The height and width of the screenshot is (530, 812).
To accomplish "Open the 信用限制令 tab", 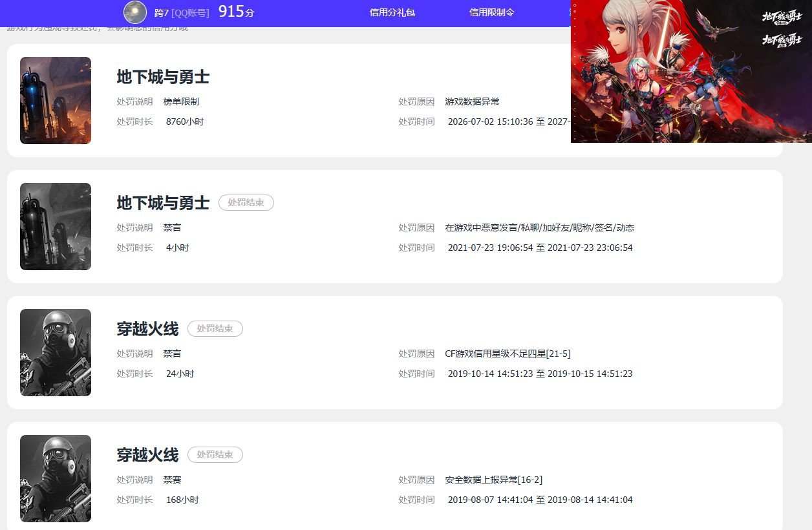I will click(491, 12).
